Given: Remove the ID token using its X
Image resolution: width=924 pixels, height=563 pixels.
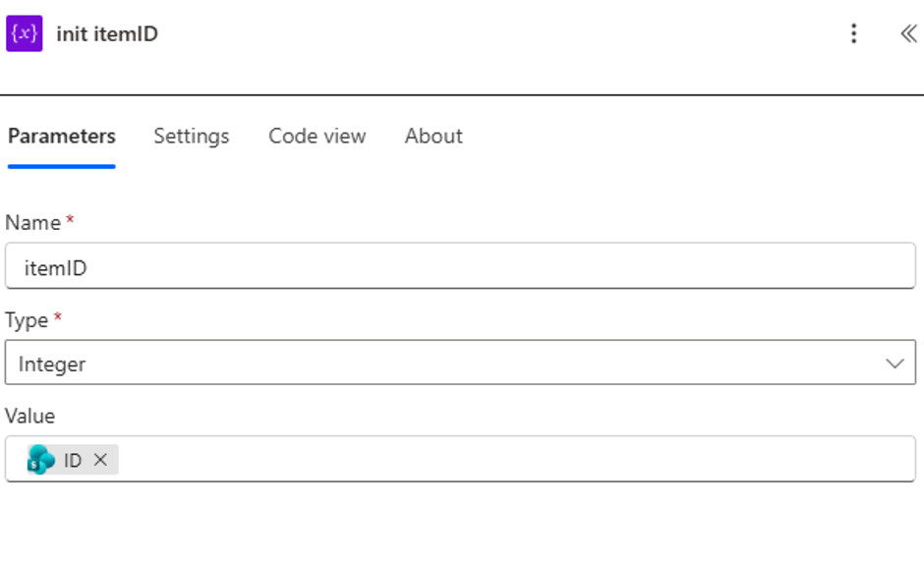Looking at the screenshot, I should [x=100, y=460].
